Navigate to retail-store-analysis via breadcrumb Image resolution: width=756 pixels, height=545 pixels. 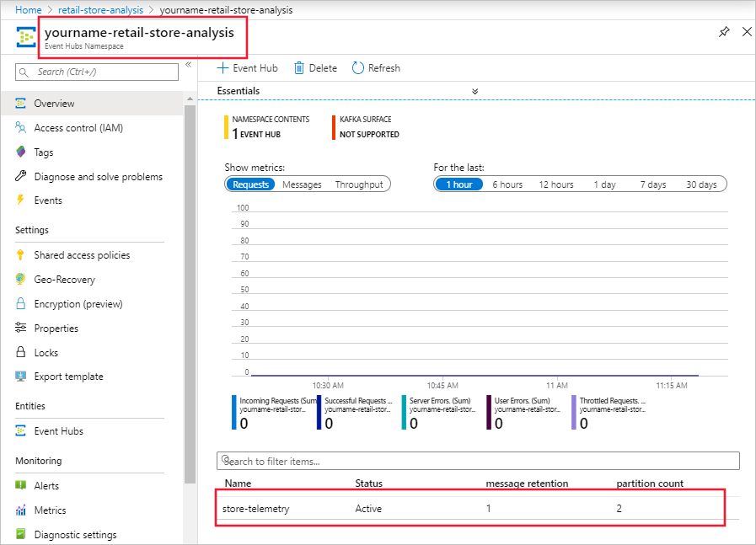[x=100, y=10]
